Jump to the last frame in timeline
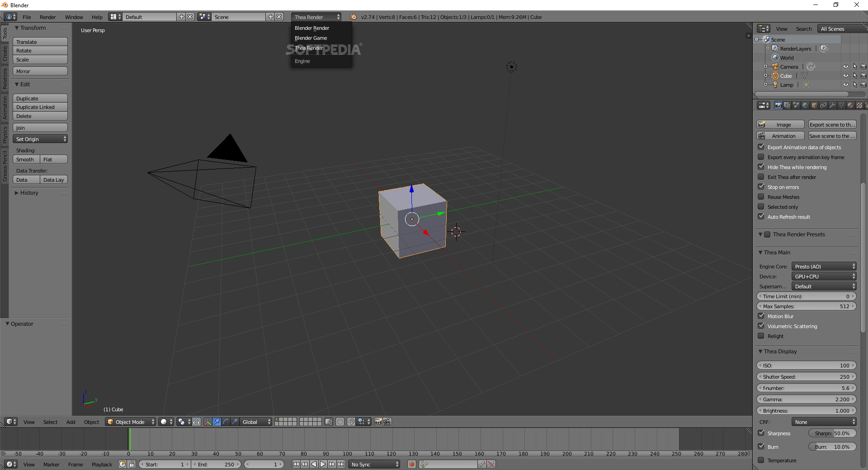The height and width of the screenshot is (470, 868). 341,464
